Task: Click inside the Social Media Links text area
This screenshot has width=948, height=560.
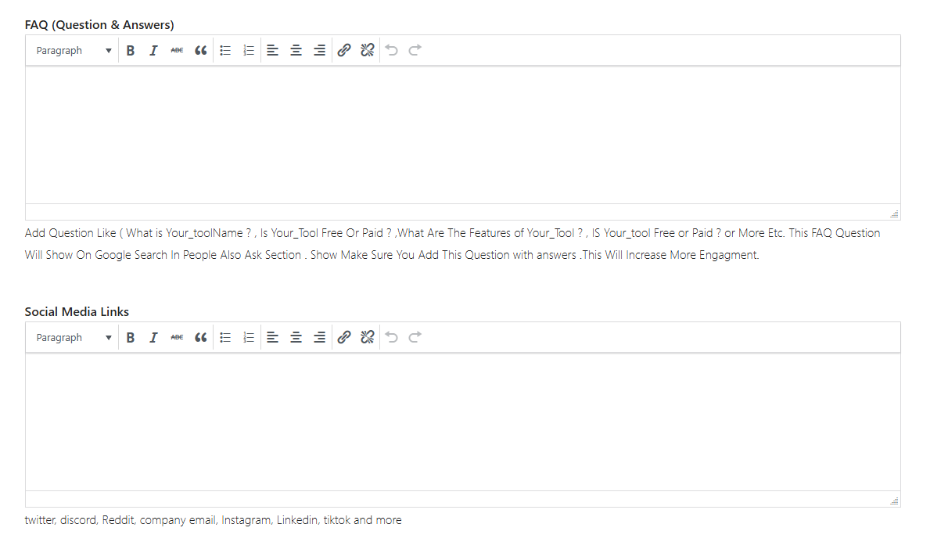Action: 462,422
